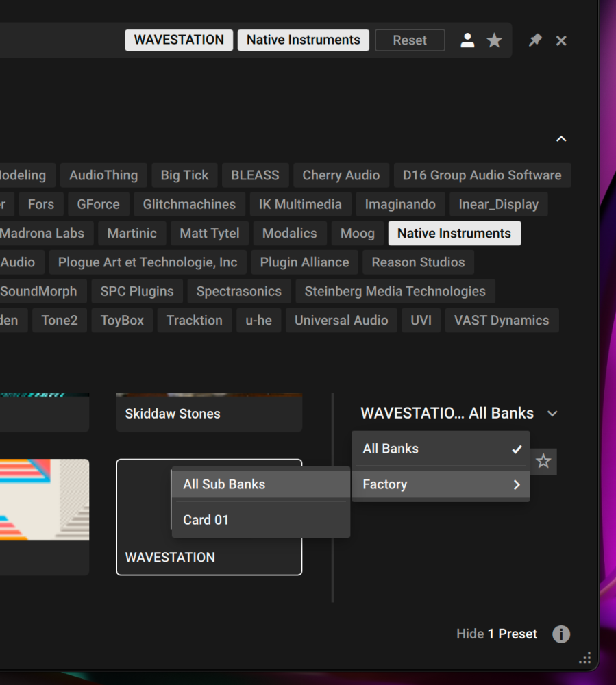Filter by Plugin Alliance vendor tag
Image resolution: width=616 pixels, height=685 pixels.
[x=304, y=262]
